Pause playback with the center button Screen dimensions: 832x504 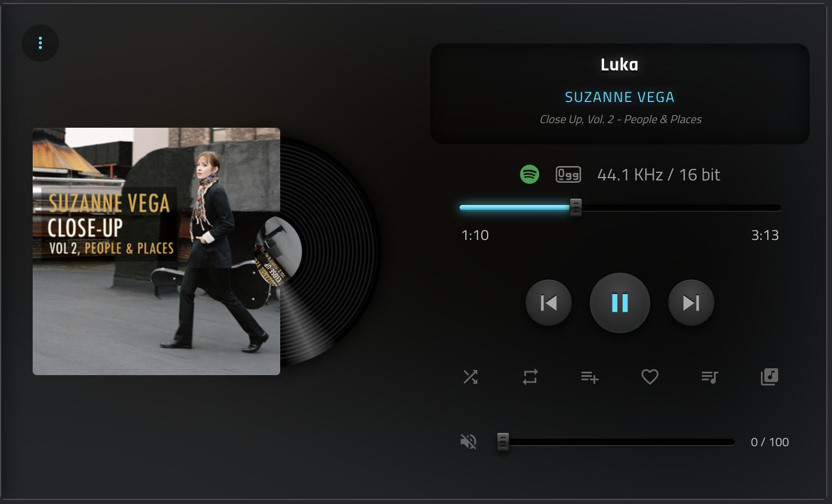pos(619,302)
